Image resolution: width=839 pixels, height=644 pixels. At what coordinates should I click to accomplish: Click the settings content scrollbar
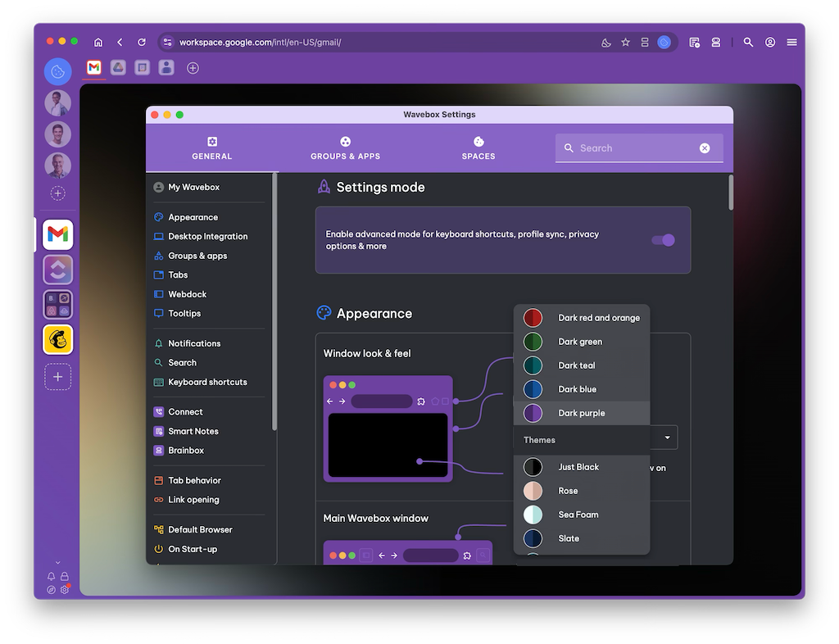(730, 193)
